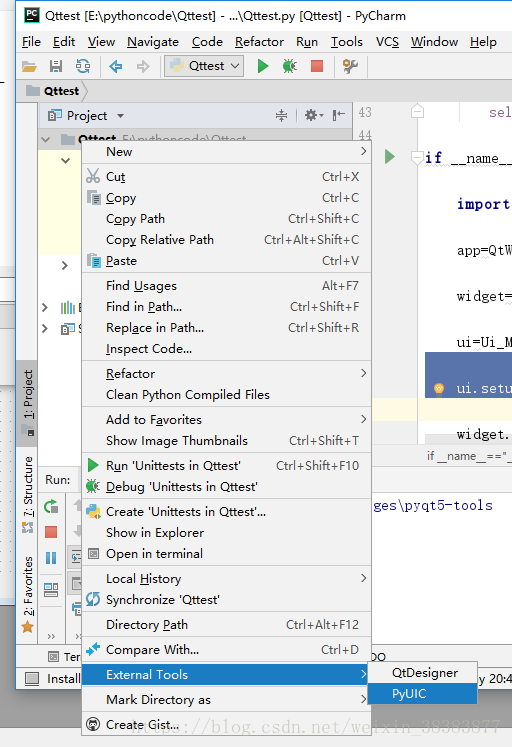Click Debug 'Unittests in Qttest'
Screen dimensions: 512x747
point(226,487)
